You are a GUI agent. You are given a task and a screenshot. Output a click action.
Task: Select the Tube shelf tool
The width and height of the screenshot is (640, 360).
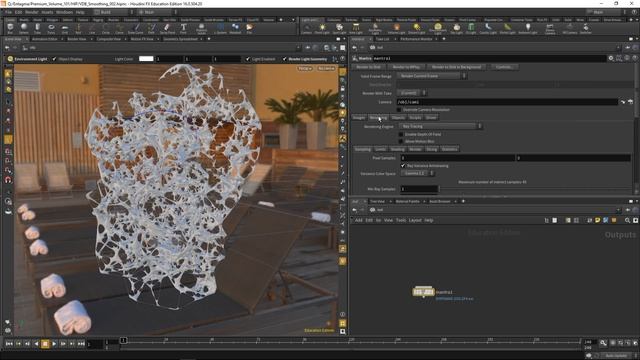(x=37, y=28)
